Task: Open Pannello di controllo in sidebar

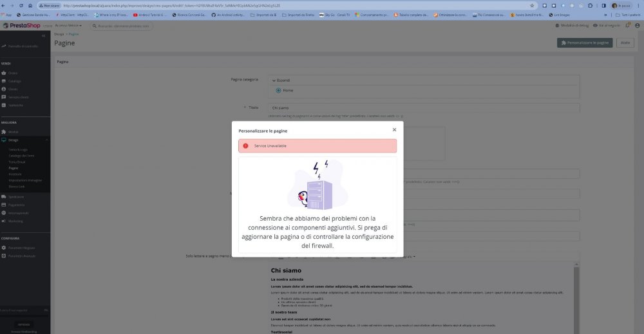Action: [20, 46]
